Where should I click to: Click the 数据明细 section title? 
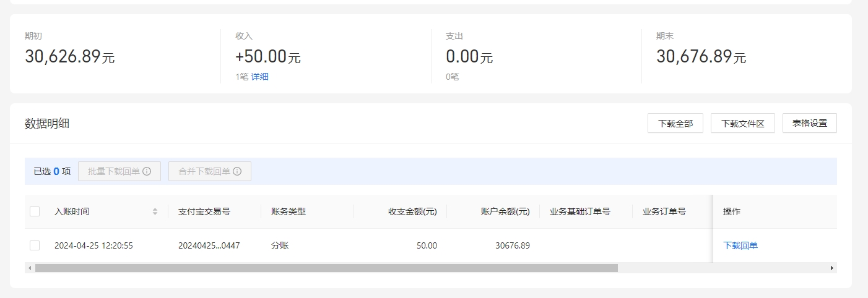[x=47, y=123]
